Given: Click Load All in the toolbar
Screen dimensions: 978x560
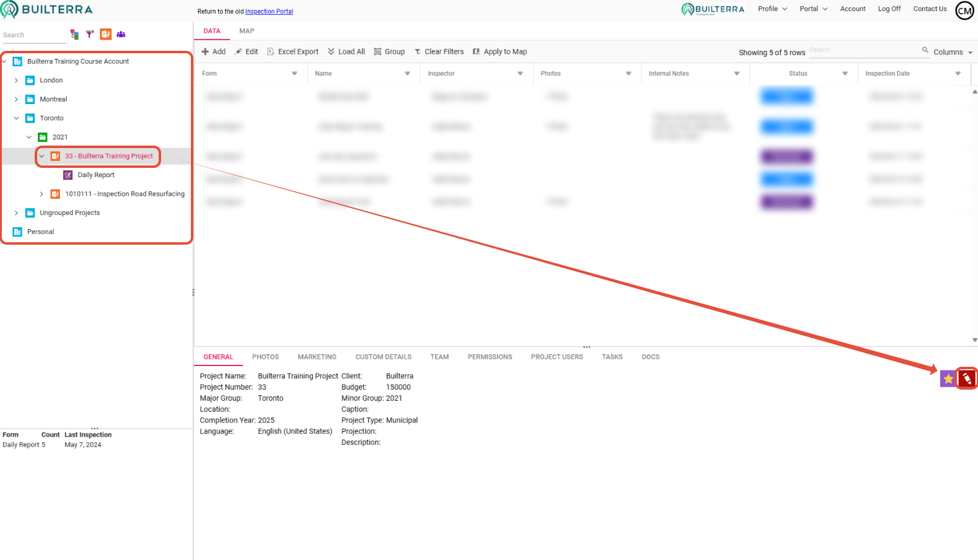Looking at the screenshot, I should 346,52.
